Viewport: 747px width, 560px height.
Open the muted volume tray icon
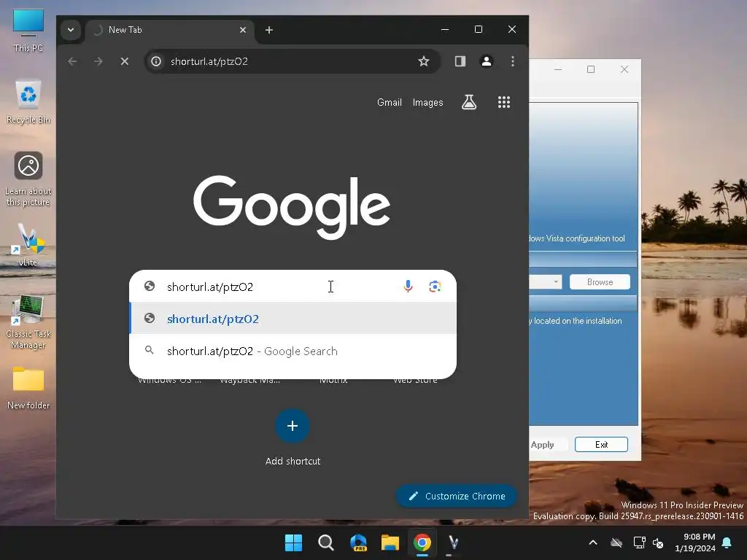(659, 542)
